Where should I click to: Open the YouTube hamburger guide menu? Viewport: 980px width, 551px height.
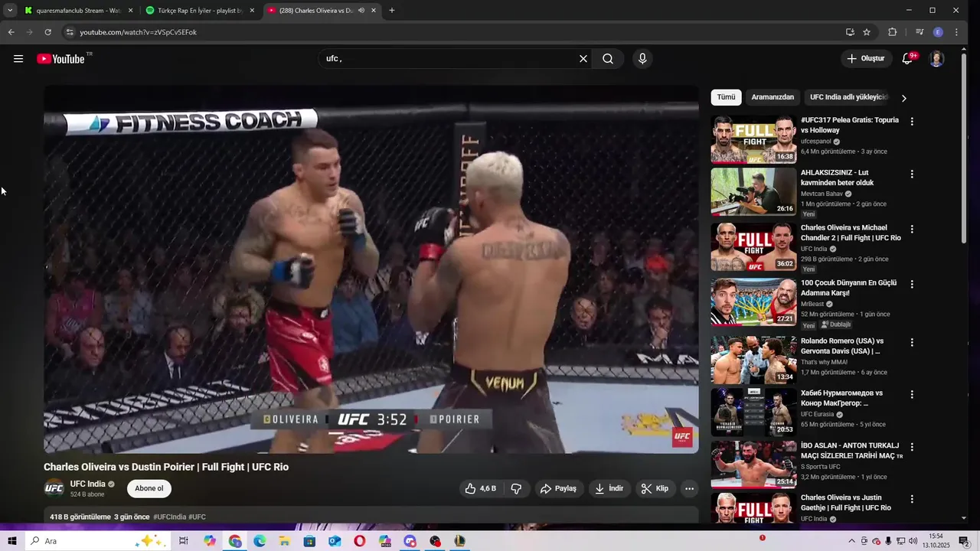18,59
